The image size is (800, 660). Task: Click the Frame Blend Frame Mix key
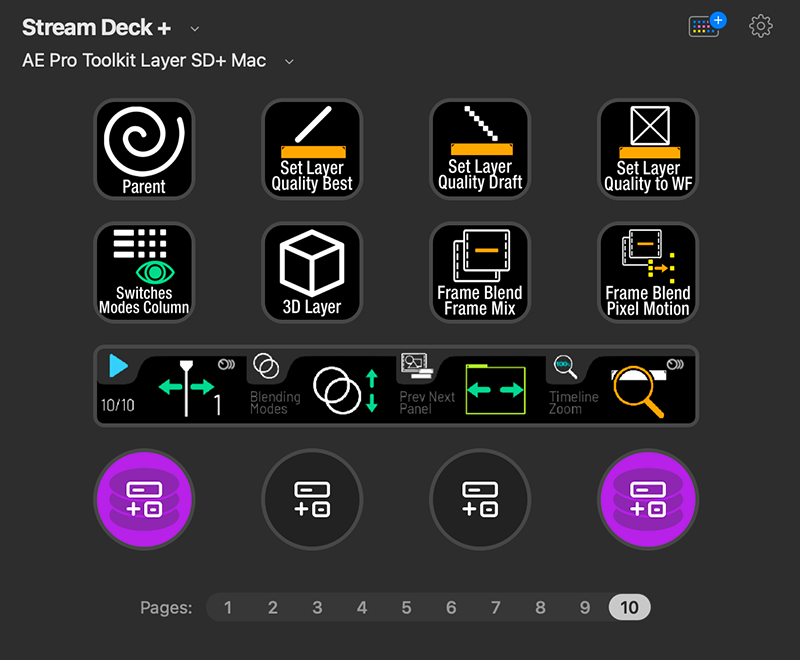(x=480, y=272)
